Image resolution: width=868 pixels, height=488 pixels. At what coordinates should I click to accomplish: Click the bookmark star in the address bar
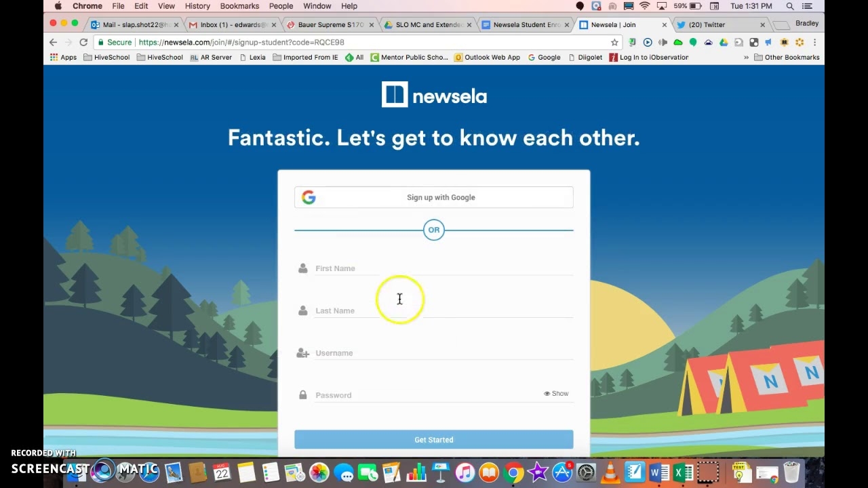tap(615, 42)
